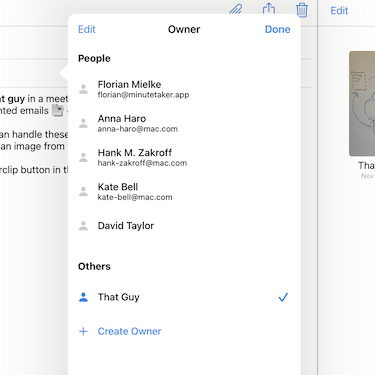
Task: Choose Florian Mielke as owner
Action: 184,89
